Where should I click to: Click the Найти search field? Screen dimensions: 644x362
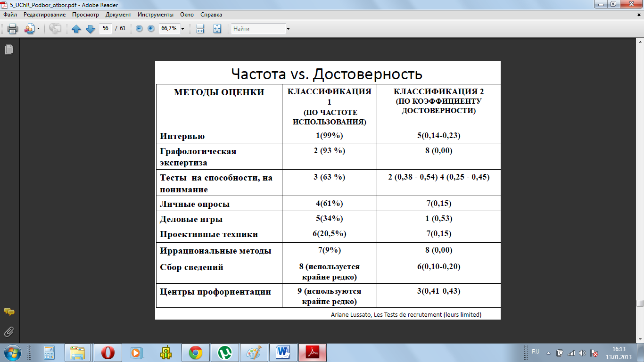pyautogui.click(x=258, y=29)
